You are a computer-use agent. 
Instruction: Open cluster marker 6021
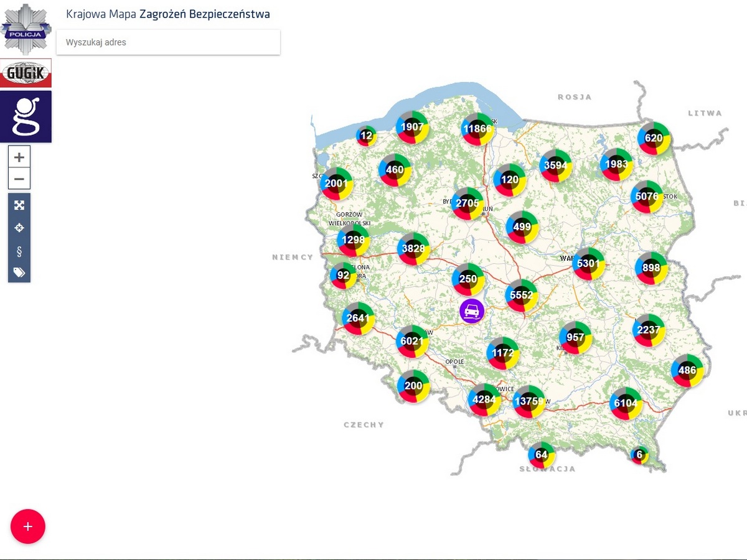pyautogui.click(x=412, y=342)
